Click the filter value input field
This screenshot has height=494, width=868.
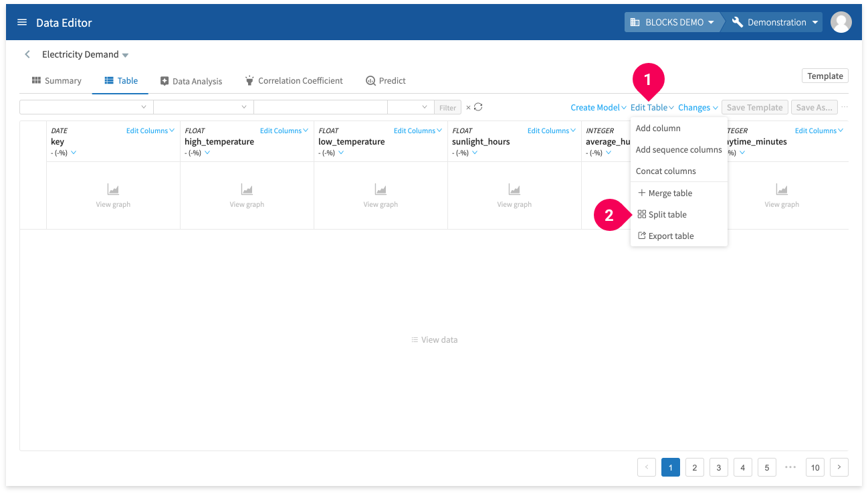tap(320, 107)
